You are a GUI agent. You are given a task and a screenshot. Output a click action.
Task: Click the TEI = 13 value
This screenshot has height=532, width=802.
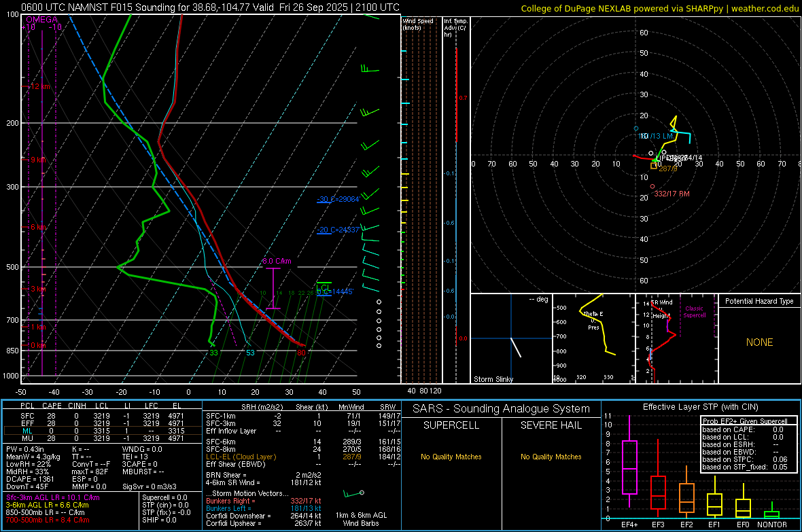click(135, 457)
